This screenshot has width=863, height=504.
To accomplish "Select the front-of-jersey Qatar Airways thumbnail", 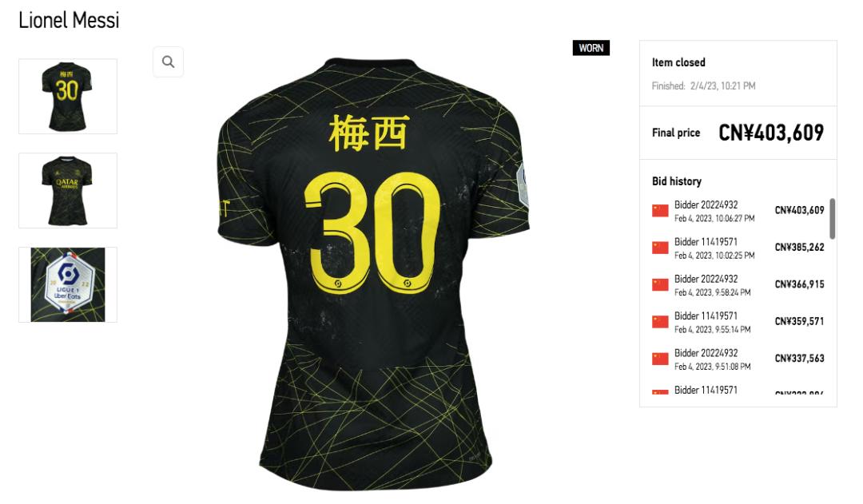I will click(68, 190).
